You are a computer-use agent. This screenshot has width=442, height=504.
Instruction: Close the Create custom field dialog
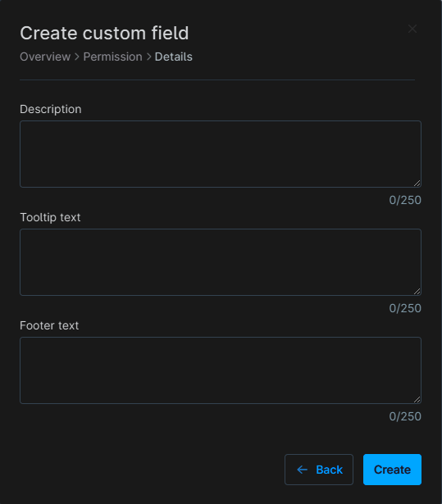point(412,29)
